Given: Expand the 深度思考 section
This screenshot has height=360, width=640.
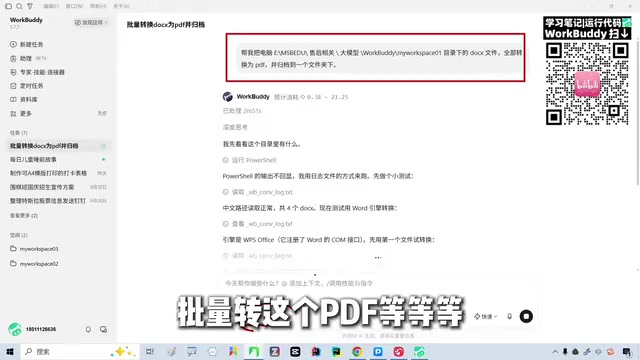Looking at the screenshot, I should [x=235, y=127].
